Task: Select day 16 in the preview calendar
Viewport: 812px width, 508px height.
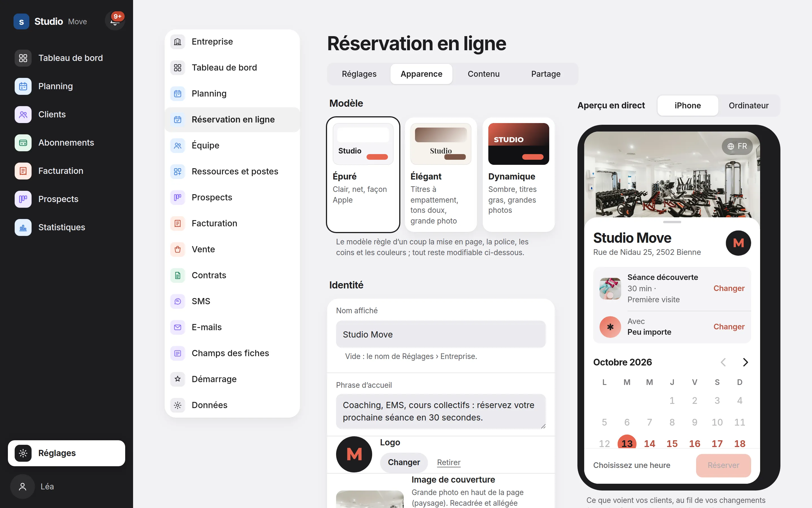Action: (694, 443)
